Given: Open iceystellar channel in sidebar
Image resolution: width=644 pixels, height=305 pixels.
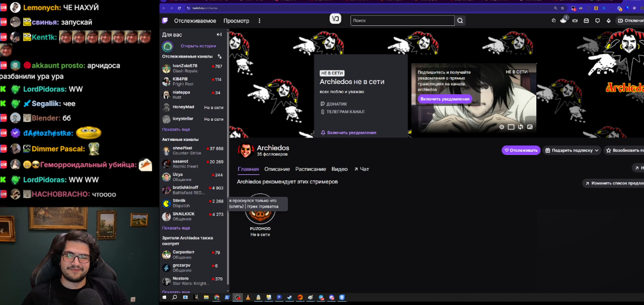Looking at the screenshot, I should point(193,119).
